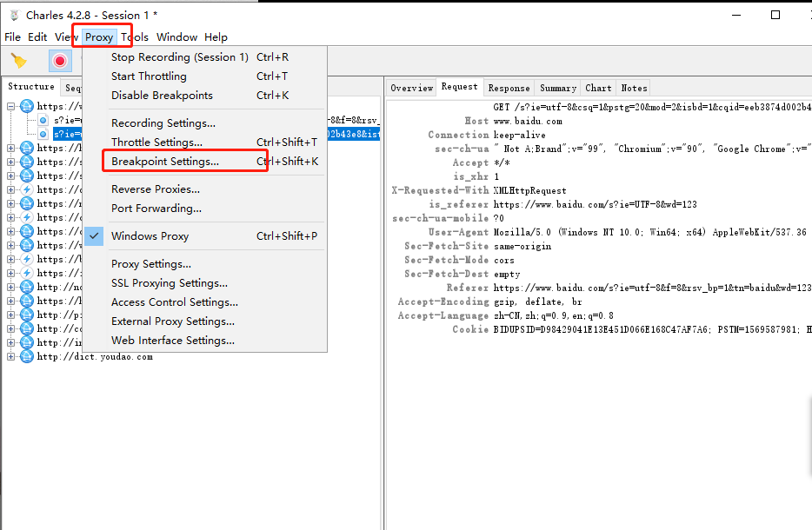Open the Tools menu
The image size is (812, 530).
point(135,37)
